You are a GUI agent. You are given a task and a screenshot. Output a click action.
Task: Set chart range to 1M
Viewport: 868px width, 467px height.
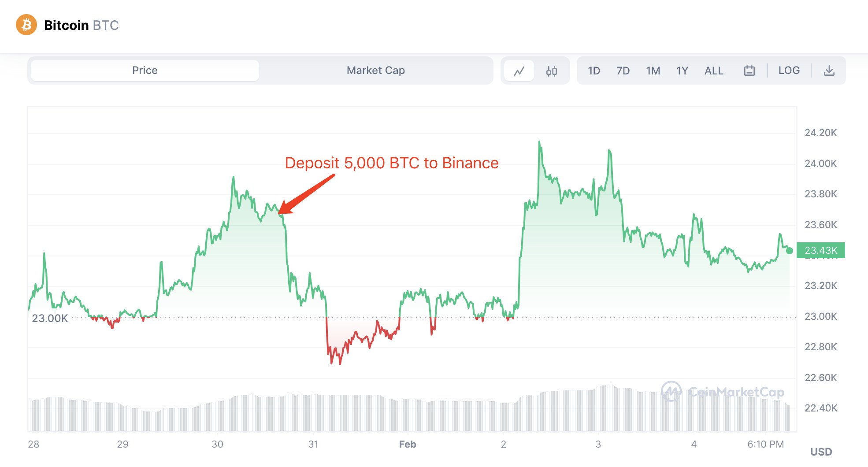tap(653, 71)
